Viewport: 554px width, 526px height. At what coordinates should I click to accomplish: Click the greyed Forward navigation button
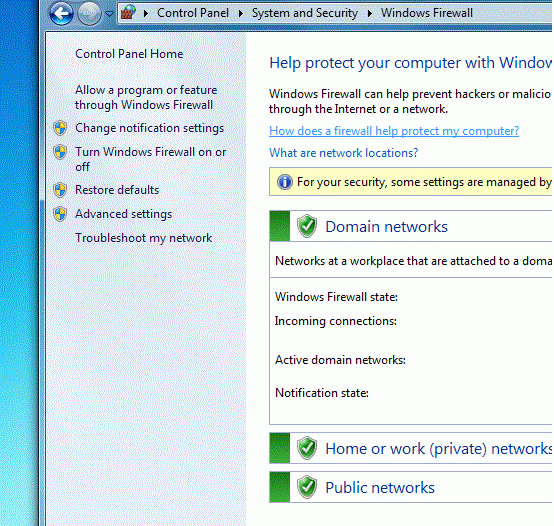coord(89,14)
